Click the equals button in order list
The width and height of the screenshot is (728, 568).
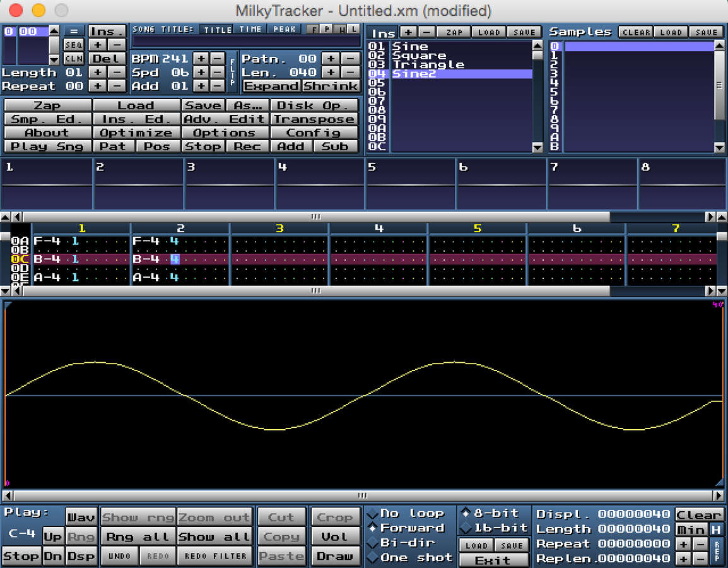click(x=73, y=32)
